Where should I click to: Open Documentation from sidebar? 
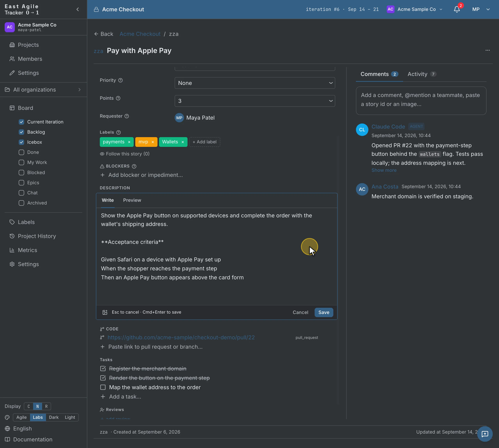33,439
